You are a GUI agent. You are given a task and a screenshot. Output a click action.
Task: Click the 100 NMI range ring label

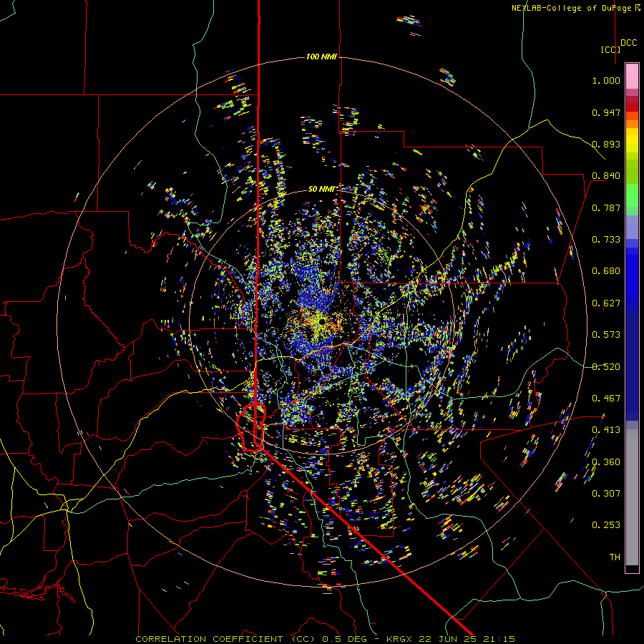coord(321,57)
